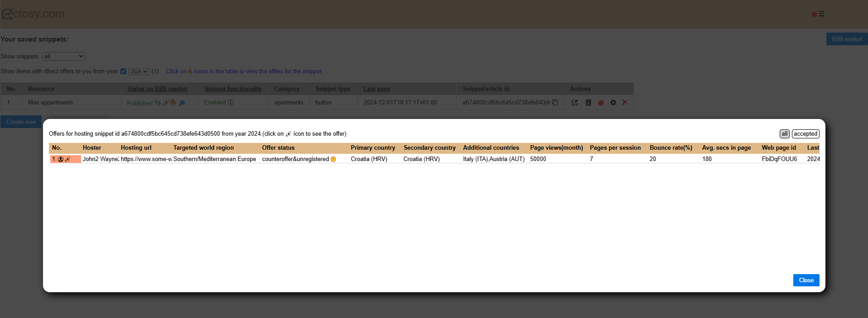Open the Show snippets dropdown

pos(63,57)
